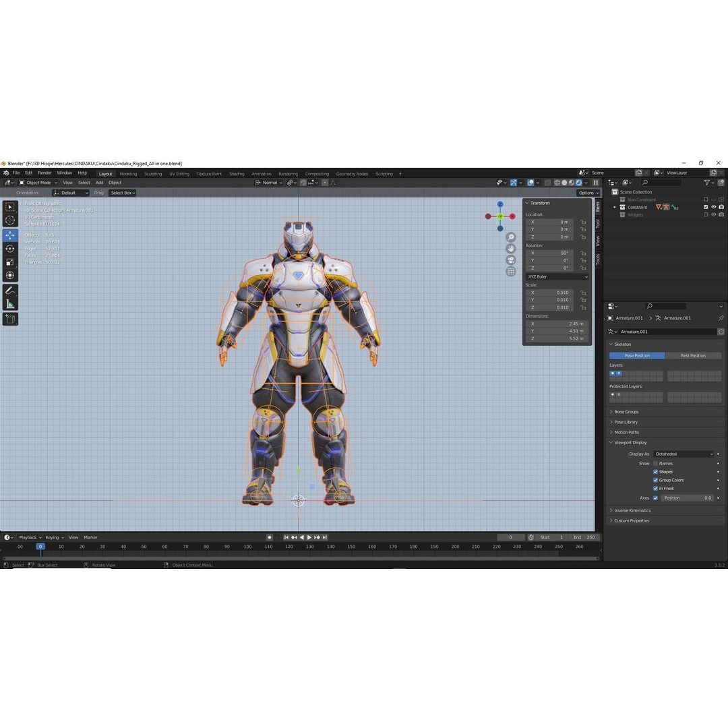Open the Tool sidebar tab
Image resolution: width=728 pixels, height=728 pixels.
[598, 224]
